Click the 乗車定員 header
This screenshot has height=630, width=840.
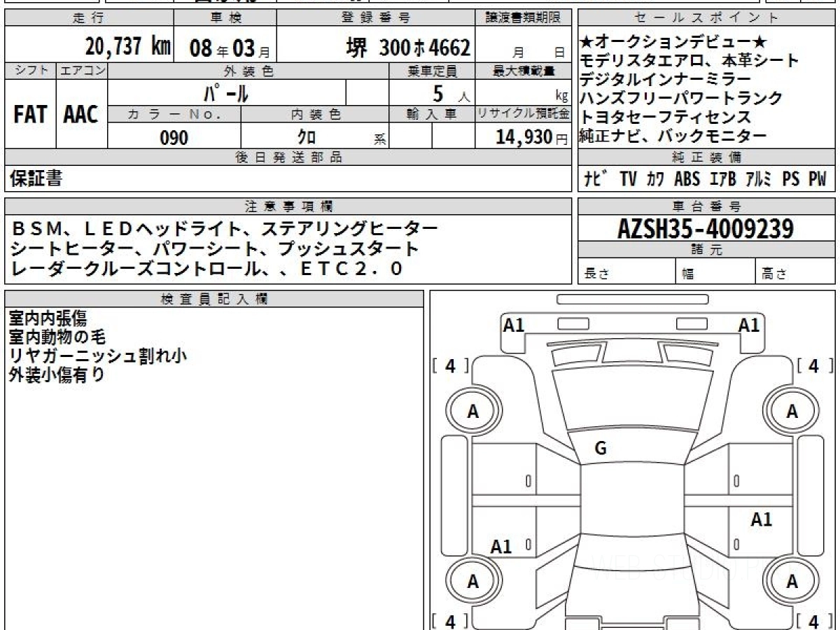tap(433, 71)
